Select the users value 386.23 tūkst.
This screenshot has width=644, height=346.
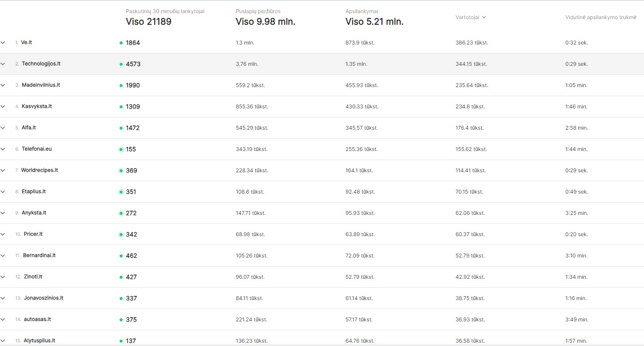tap(472, 43)
